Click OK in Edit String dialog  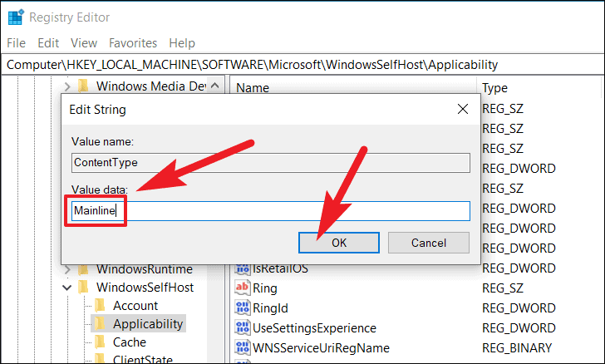click(339, 243)
